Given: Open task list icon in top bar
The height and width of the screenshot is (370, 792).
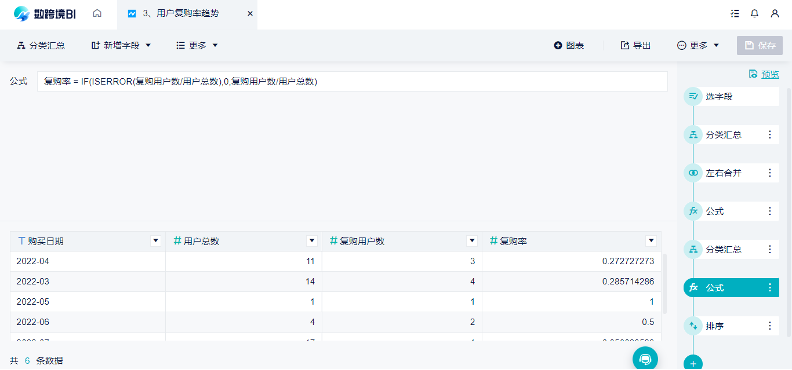Looking at the screenshot, I should tap(735, 14).
